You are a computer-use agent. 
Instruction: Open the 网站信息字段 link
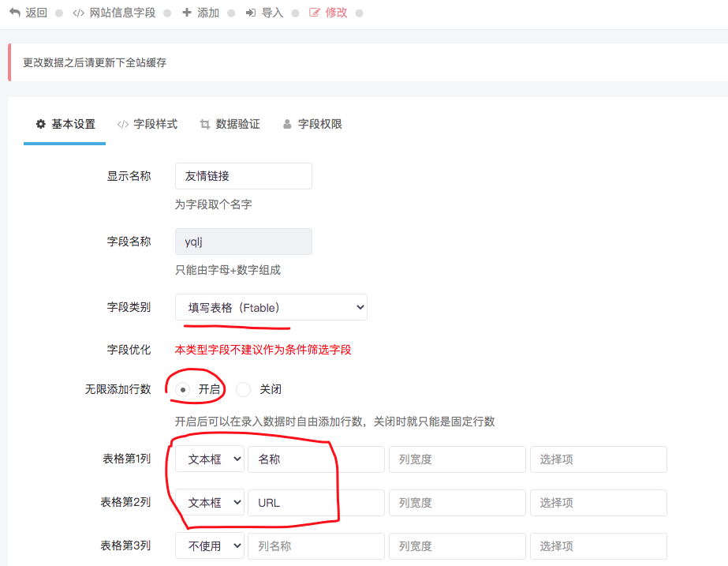coord(114,13)
